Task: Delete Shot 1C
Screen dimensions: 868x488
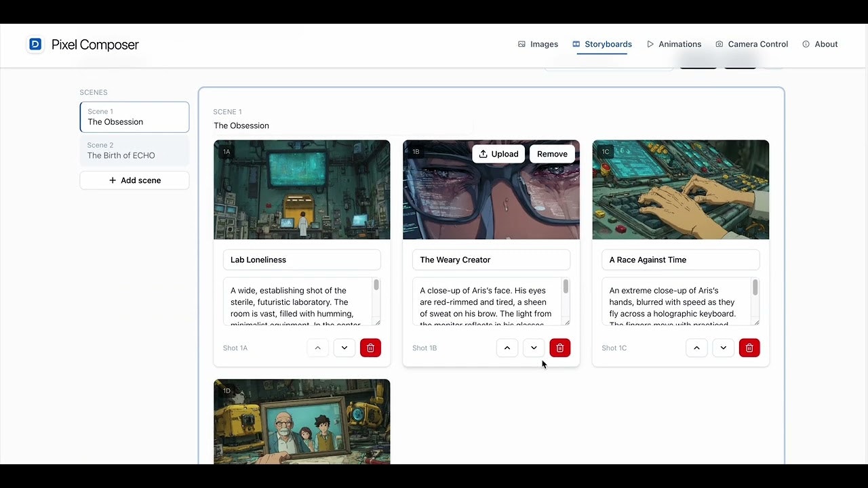Action: click(749, 348)
